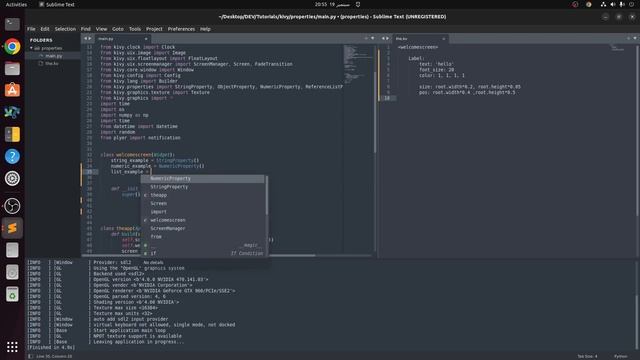Add new tab in right pane
Image resolution: width=640 pixels, height=360 pixels.
point(629,38)
